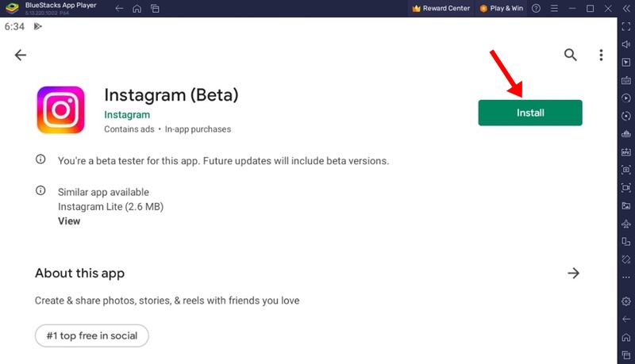Open the media folder icon in sidebar
635x364 pixels.
626,206
